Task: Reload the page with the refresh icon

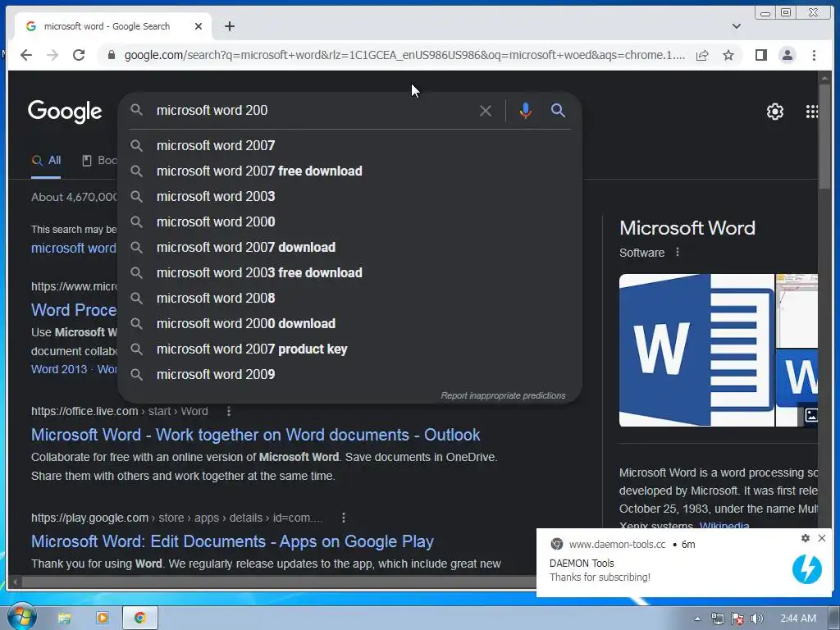Action: tap(79, 55)
